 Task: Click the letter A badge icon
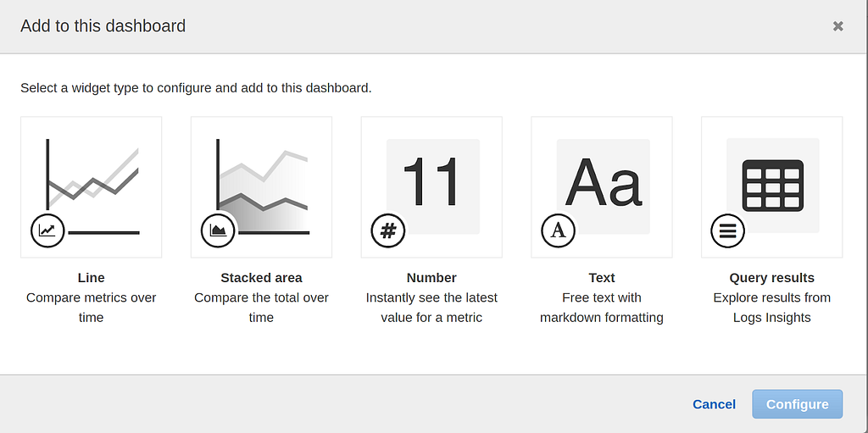(558, 230)
